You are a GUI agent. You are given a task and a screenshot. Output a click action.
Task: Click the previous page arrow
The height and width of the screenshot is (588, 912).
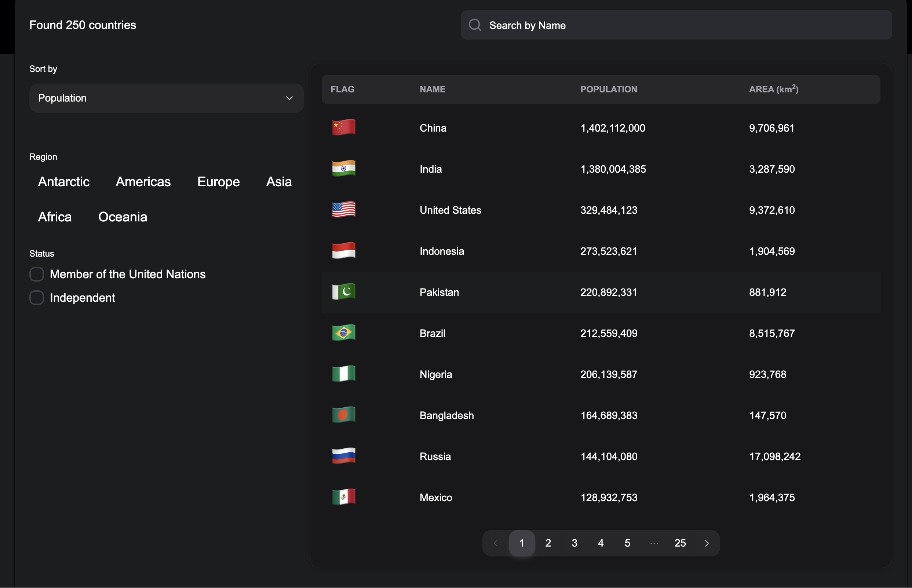[x=496, y=543]
